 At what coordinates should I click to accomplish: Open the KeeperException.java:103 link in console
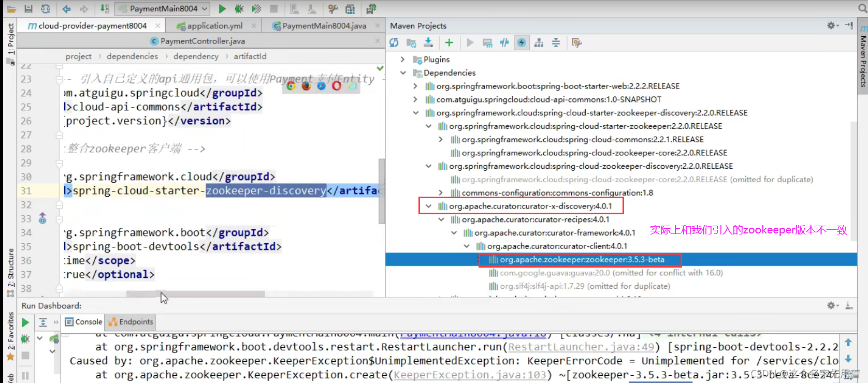coord(470,375)
